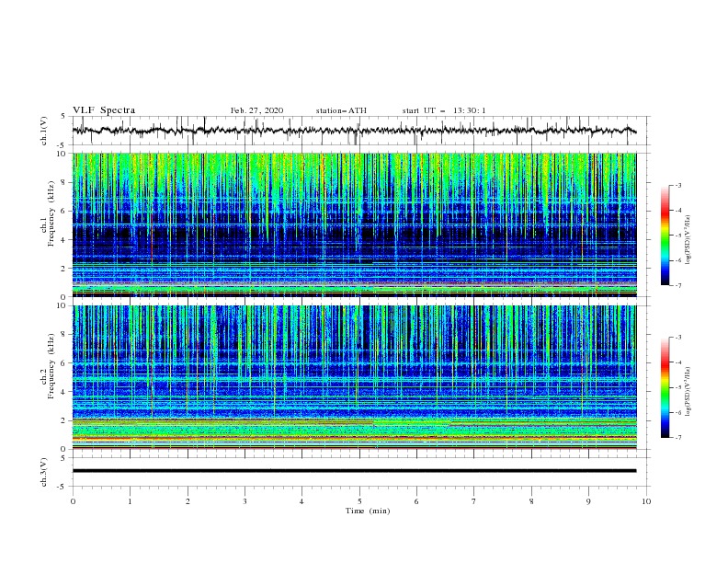Click the time axis tick label '9'
This screenshot has height=563, width=728.
coord(588,501)
